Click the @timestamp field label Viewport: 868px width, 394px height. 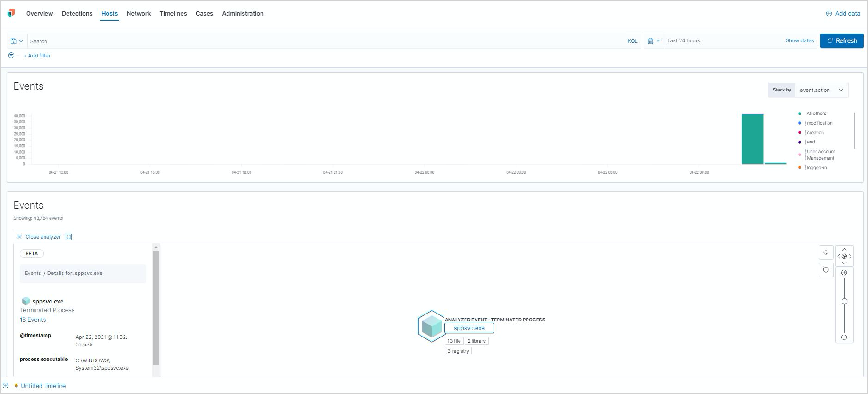(x=35, y=336)
